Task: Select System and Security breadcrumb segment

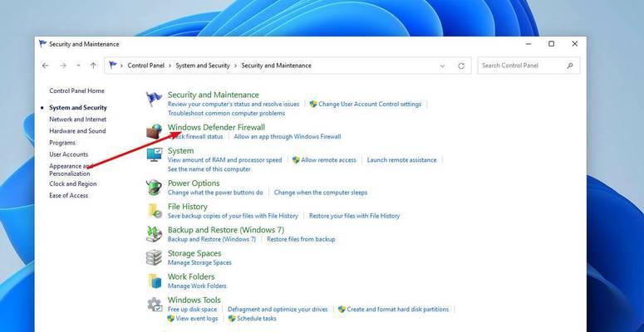Action: pos(203,66)
